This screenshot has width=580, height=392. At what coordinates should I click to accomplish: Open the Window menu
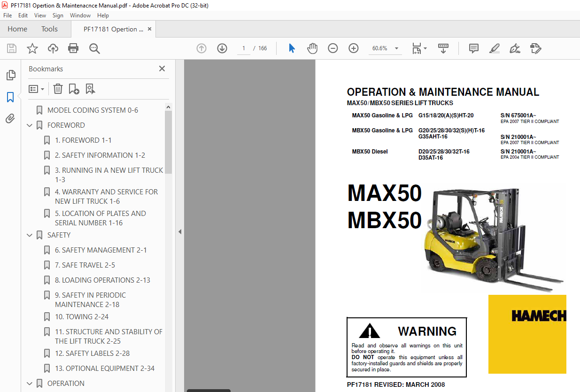pyautogui.click(x=80, y=15)
